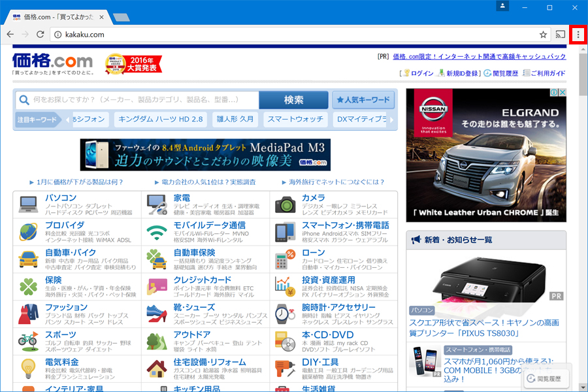
Task: Click the 住宅設備・リフォーム house icon
Action: point(157,368)
